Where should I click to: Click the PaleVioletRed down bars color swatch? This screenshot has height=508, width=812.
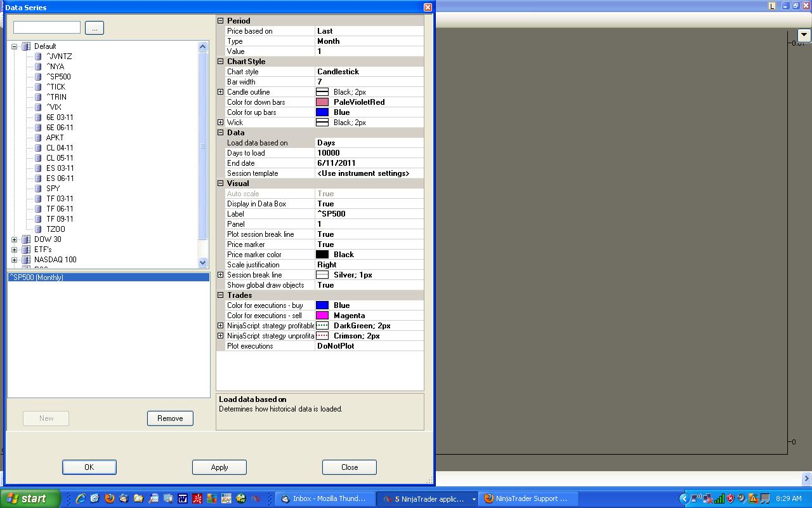click(322, 102)
